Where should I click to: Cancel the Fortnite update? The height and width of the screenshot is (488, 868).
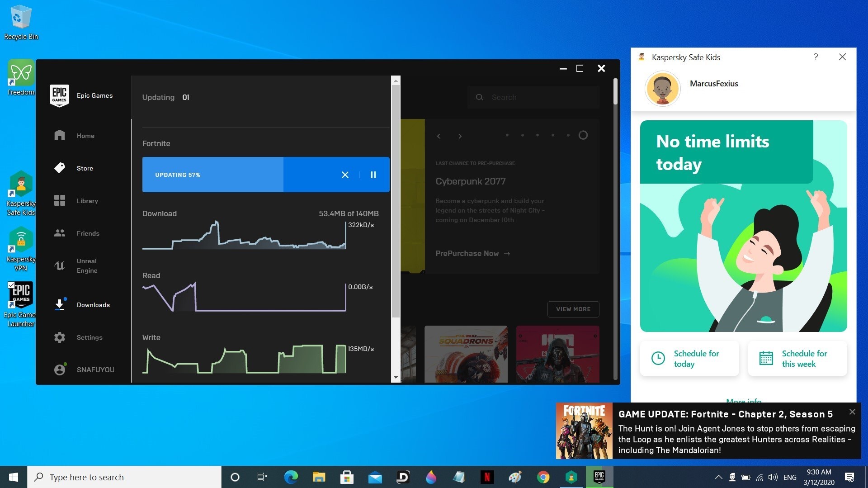coord(345,175)
